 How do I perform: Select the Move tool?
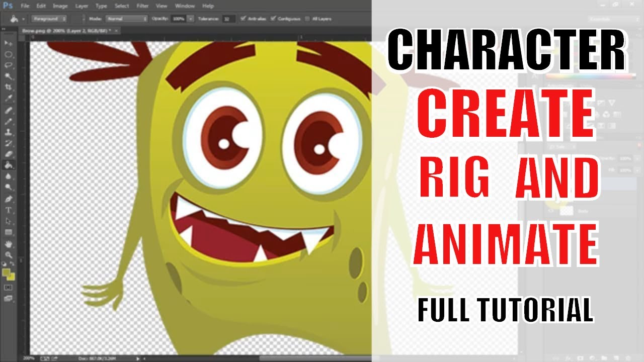click(9, 44)
